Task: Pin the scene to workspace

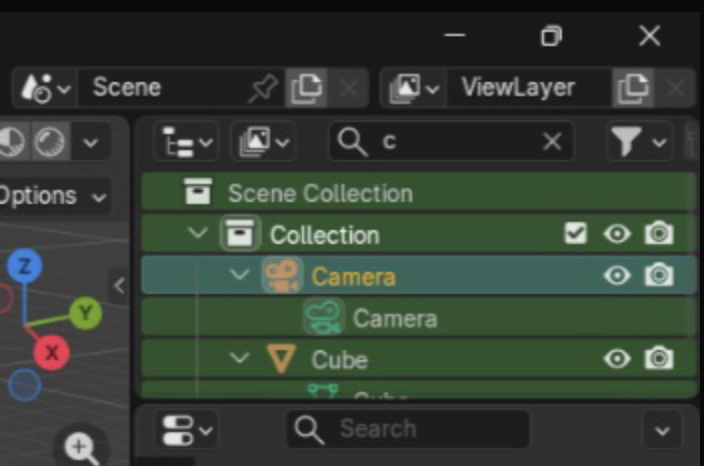Action: pos(263,88)
